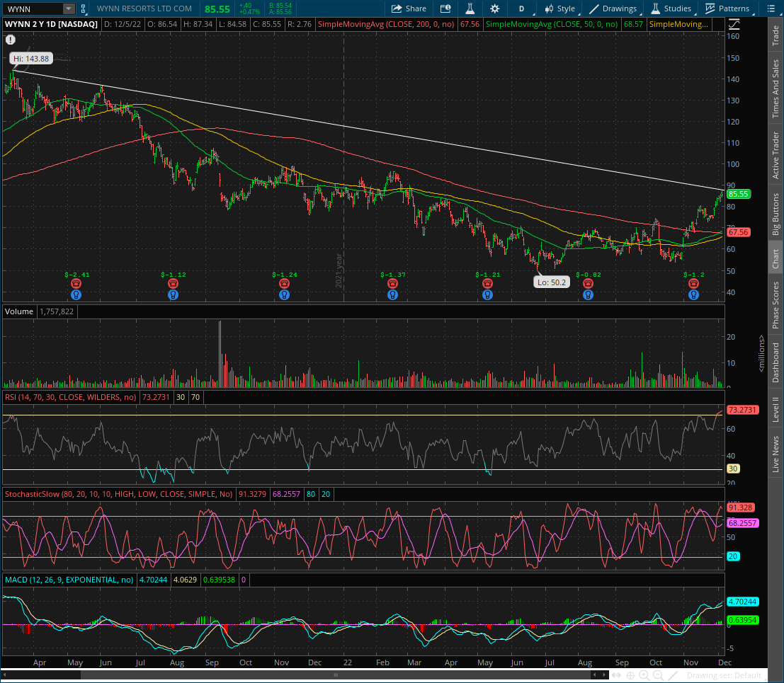Open the Share menu
The image size is (784, 683).
(x=409, y=8)
